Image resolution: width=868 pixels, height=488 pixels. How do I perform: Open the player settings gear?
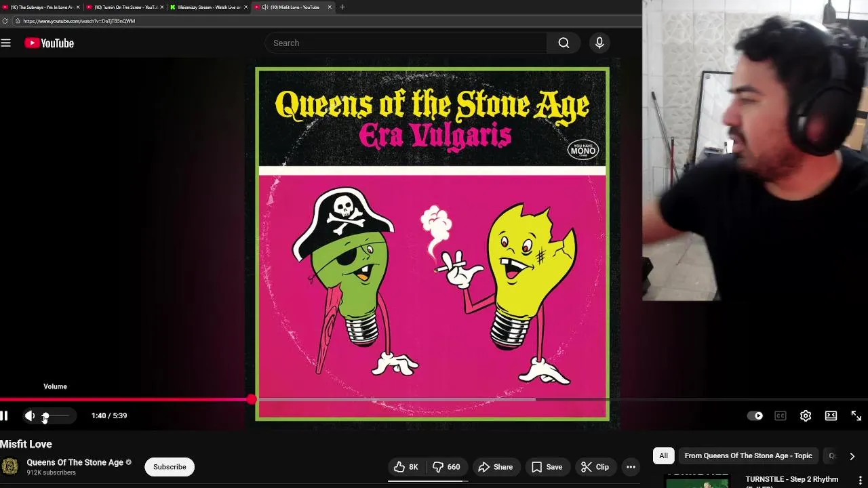coord(806,415)
